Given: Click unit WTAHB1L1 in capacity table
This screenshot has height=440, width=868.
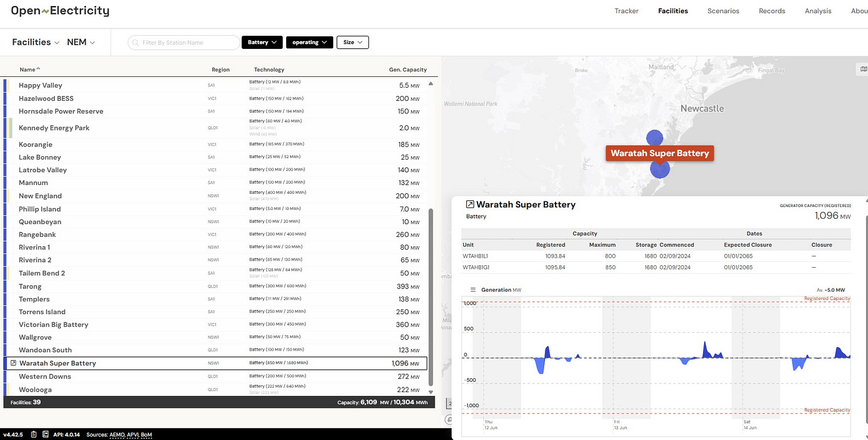Looking at the screenshot, I should 475,256.
